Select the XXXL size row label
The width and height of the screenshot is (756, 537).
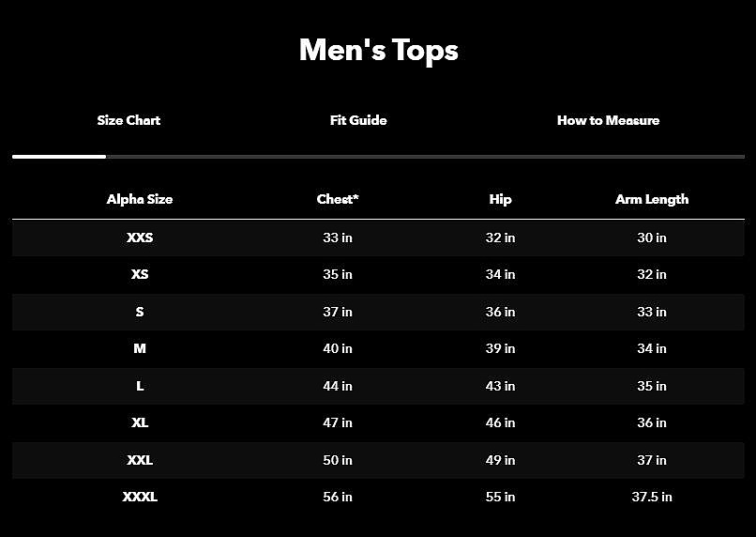[x=140, y=497]
